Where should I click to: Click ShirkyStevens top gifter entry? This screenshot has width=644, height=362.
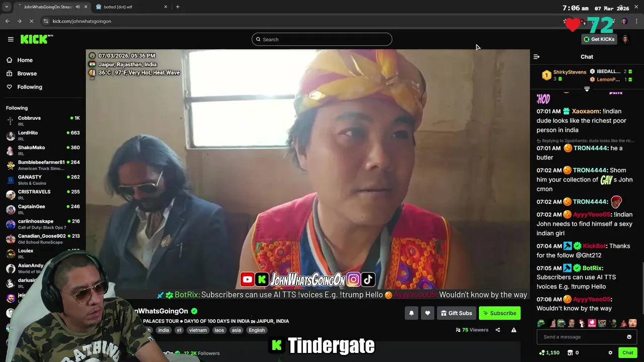click(563, 75)
